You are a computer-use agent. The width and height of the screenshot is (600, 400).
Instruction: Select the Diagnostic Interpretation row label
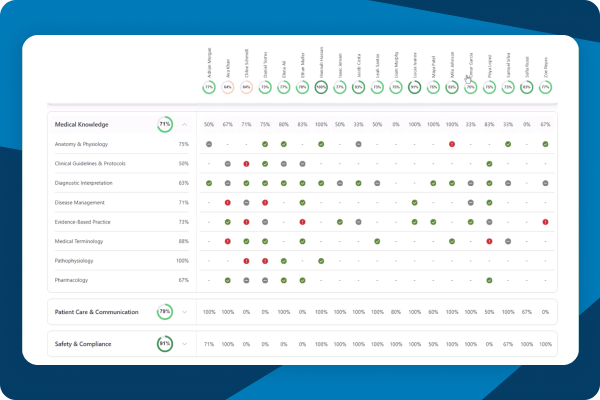pyautogui.click(x=83, y=183)
